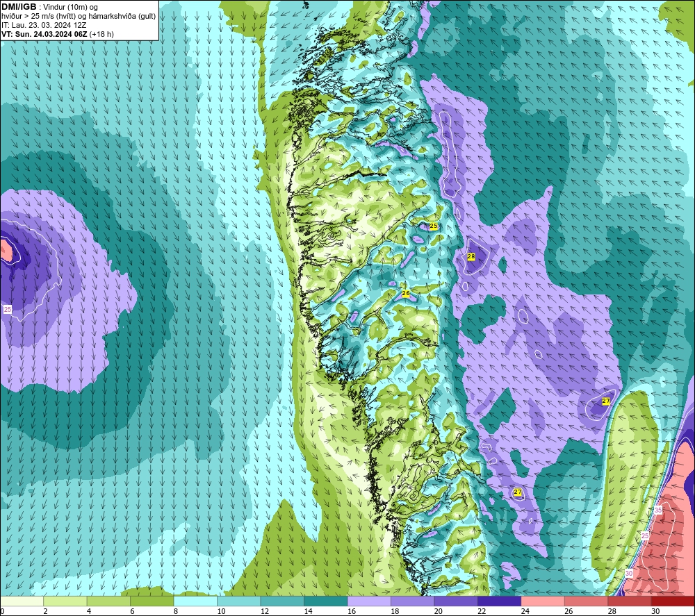Screen dimensions: 695x616
Task: Pick the dark red above-30 legend swatch
Action: (673, 601)
